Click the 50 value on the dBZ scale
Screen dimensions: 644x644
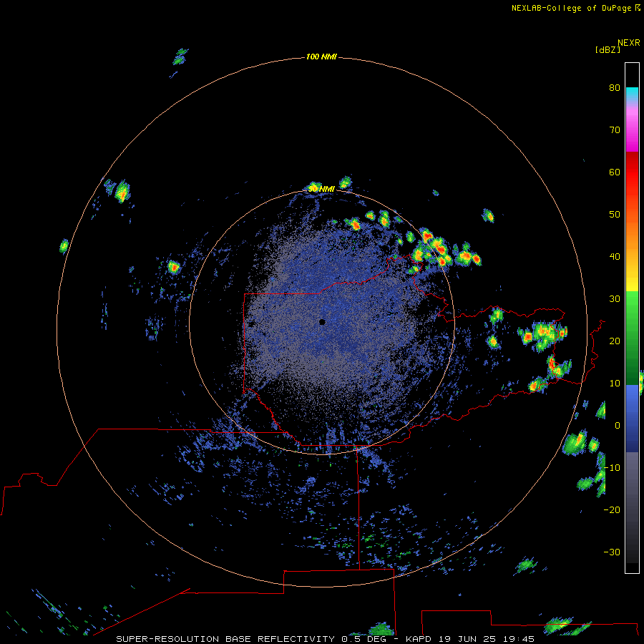click(615, 215)
